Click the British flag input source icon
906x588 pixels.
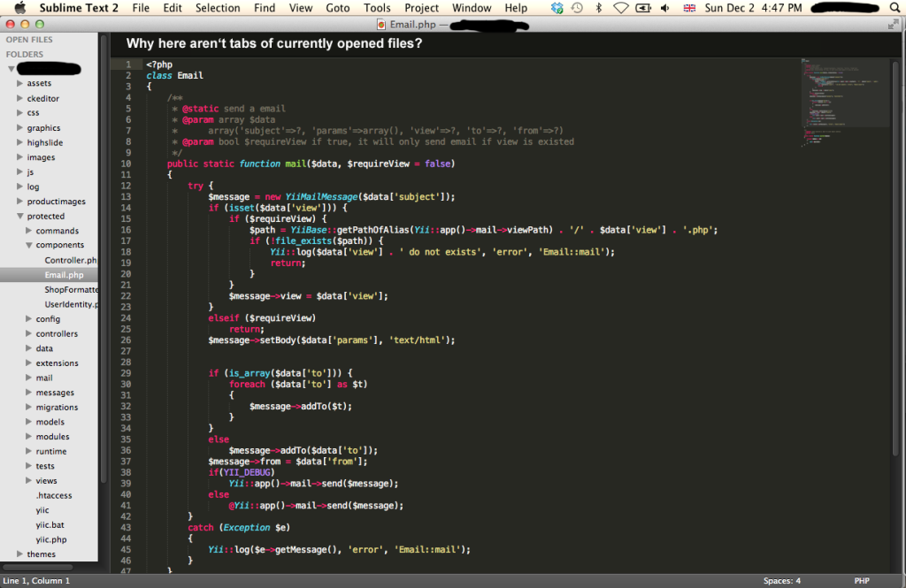(689, 8)
